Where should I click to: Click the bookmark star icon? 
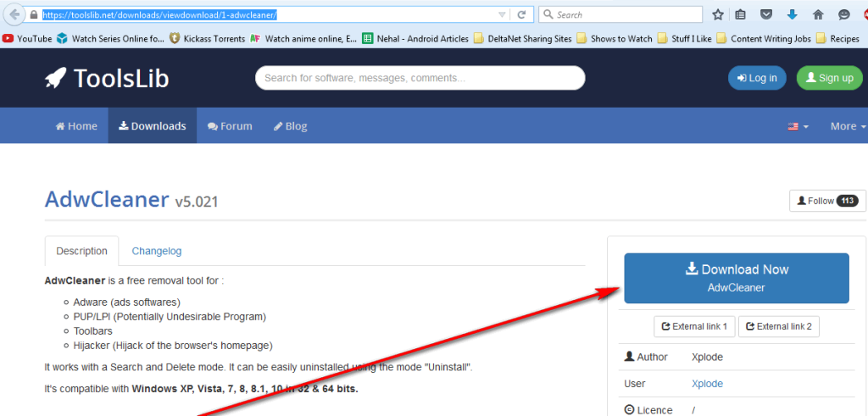[x=718, y=15]
